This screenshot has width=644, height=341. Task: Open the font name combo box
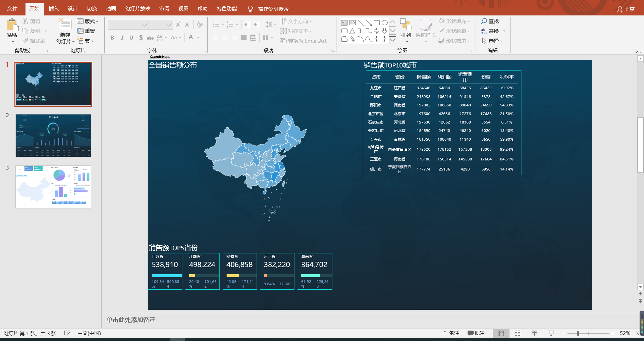[x=128, y=25]
